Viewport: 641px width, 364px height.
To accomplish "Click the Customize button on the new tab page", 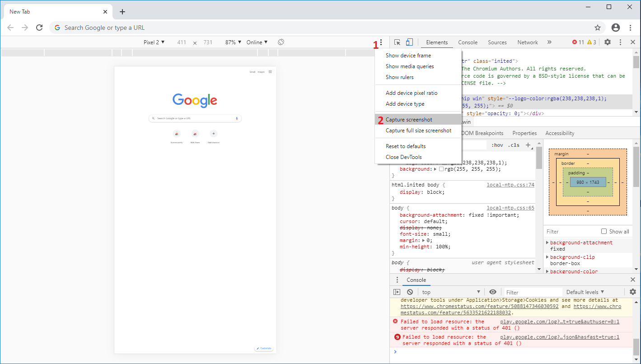I will coord(263,348).
